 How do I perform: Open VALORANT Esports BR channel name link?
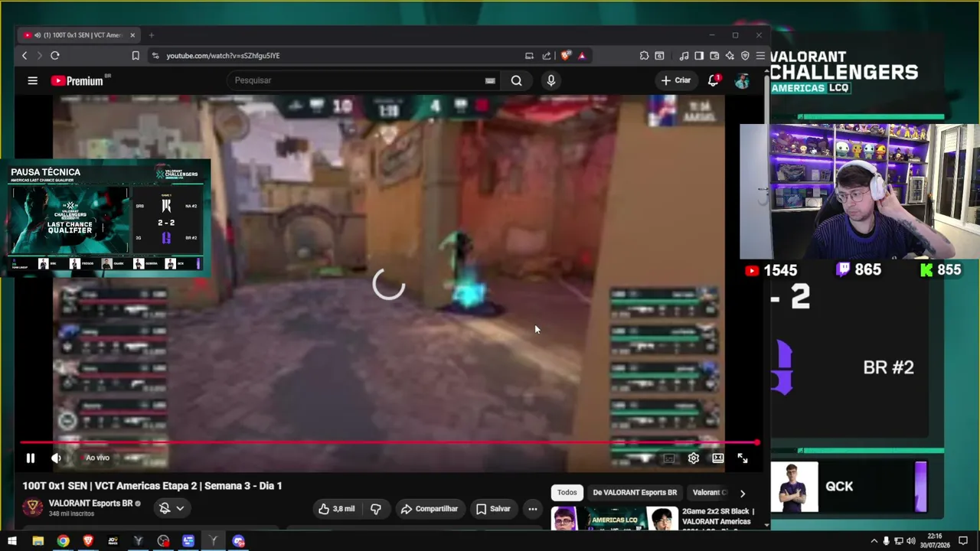coord(90,504)
